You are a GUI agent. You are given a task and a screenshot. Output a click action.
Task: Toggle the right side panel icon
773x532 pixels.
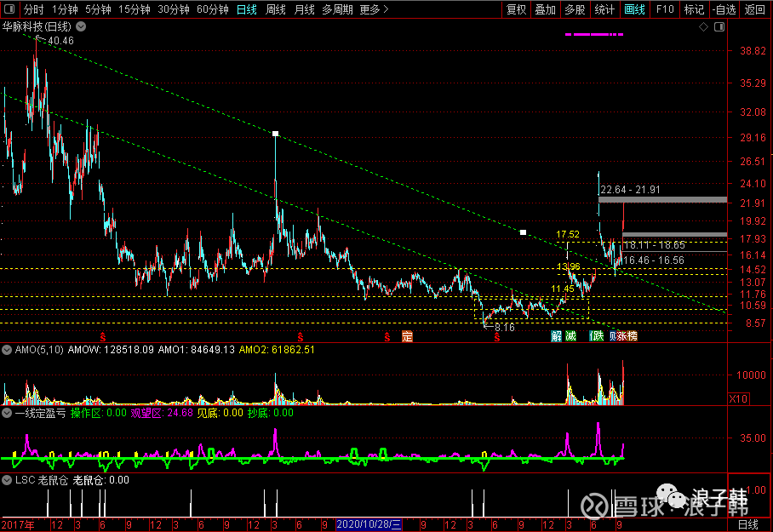tap(719, 26)
